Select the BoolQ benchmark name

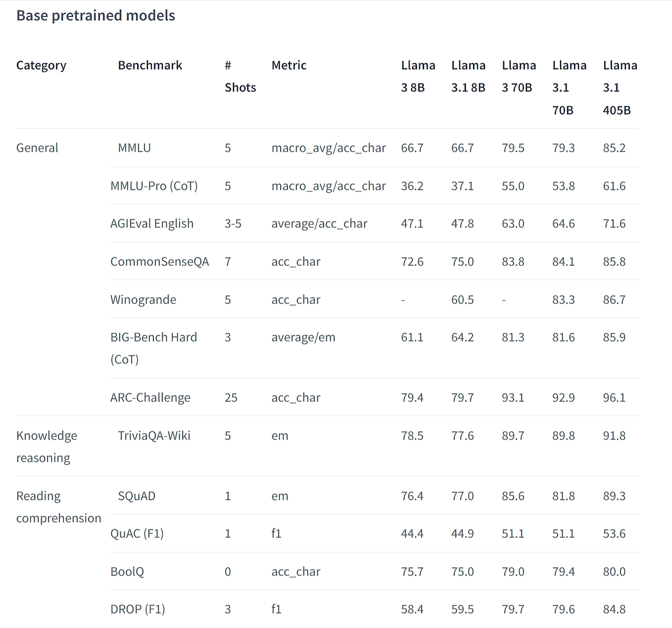click(127, 572)
